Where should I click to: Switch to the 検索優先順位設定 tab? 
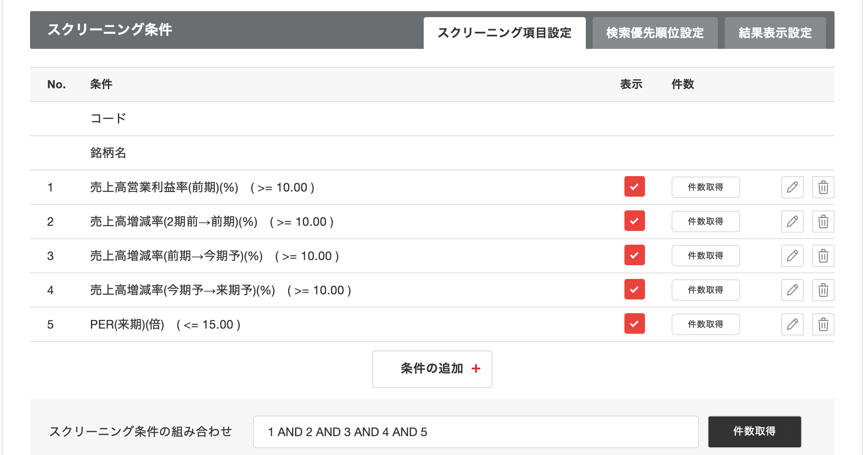click(655, 33)
